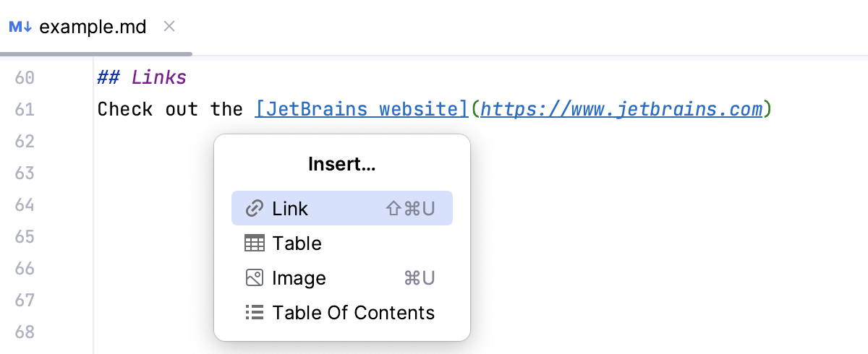Click the link icon in Insert popup
868x354 pixels.
254,209
